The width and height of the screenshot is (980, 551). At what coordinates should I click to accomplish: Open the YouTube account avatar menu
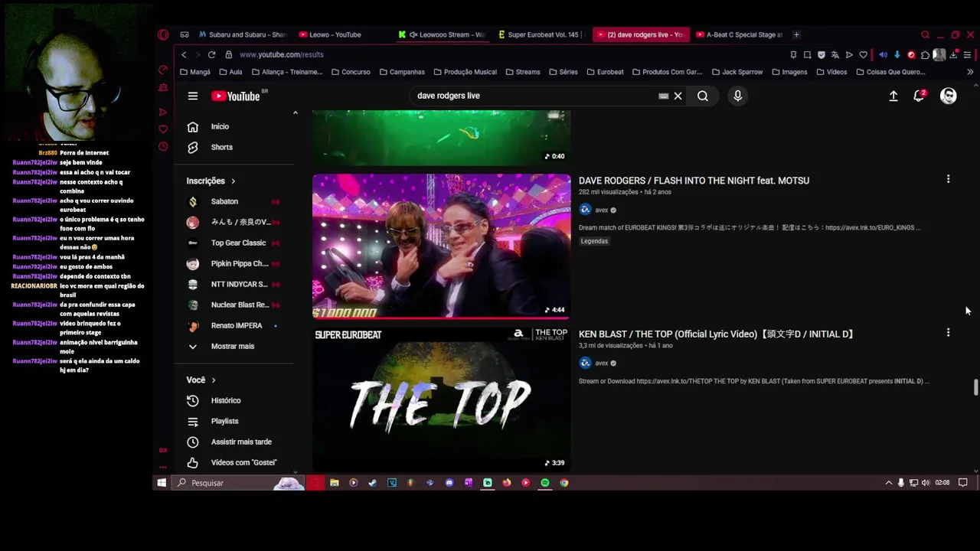tap(949, 96)
